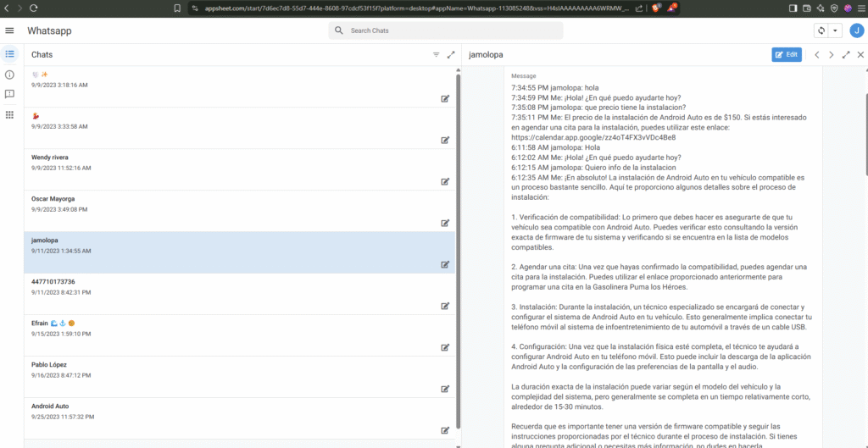Open the J user account avatar

[857, 30]
